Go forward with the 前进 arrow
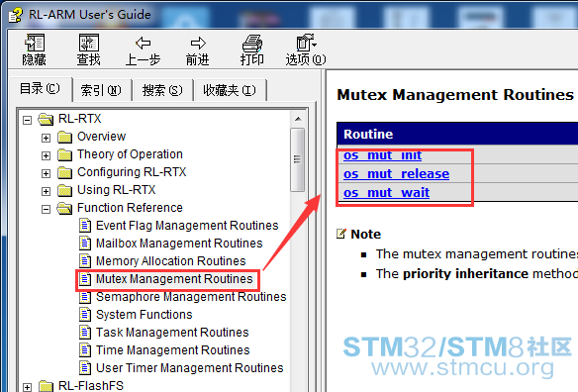Image resolution: width=578 pixels, height=392 pixels. pos(198,44)
